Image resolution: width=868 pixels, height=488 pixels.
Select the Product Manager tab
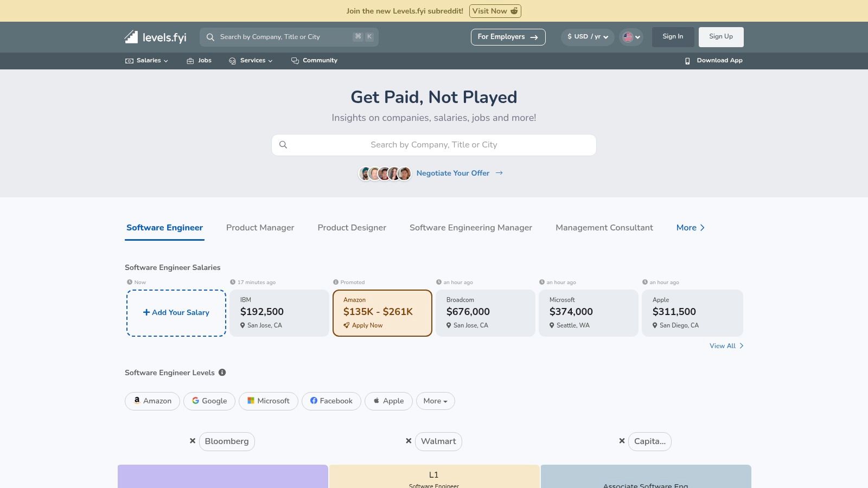point(260,228)
